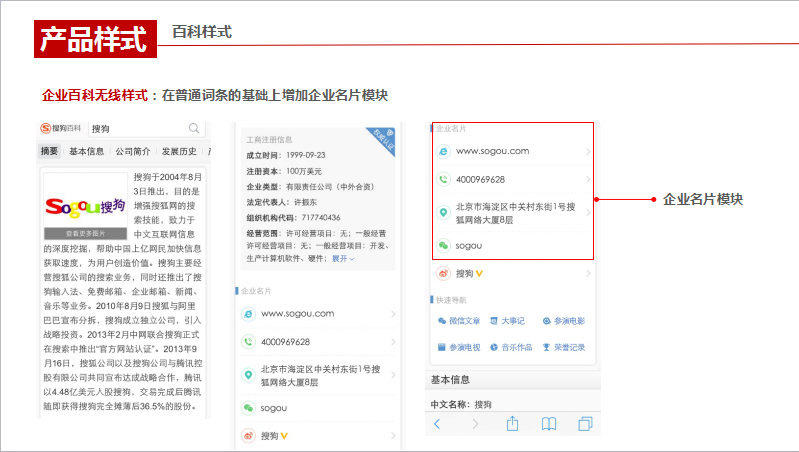Click the 工商注册信息 card heading
This screenshot has width=799, height=452.
tap(270, 140)
